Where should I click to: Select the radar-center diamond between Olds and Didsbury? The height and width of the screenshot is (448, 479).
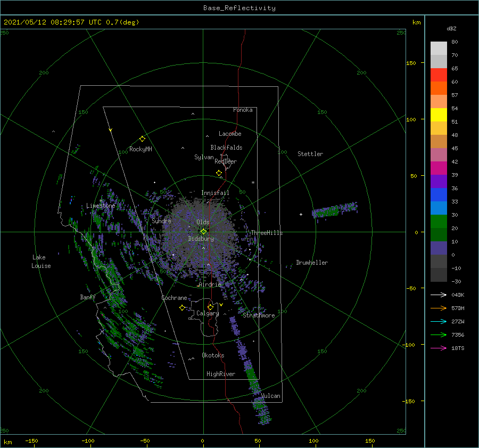pos(203,232)
